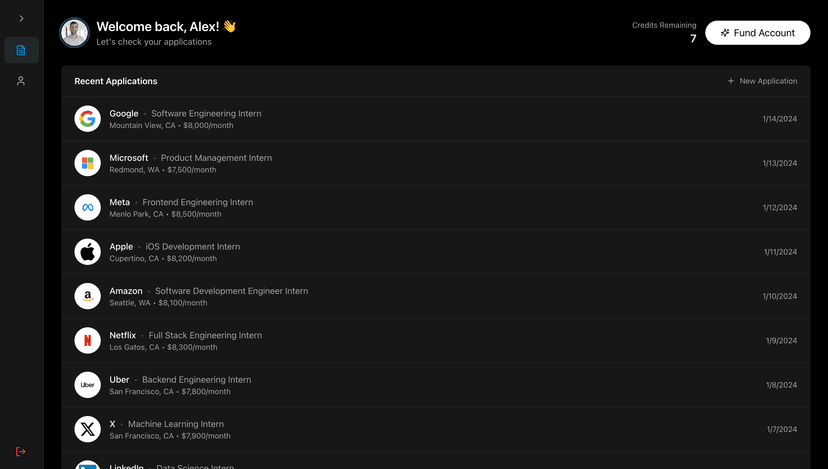The width and height of the screenshot is (828, 469).
Task: Click the red logout icon
Action: tap(21, 451)
